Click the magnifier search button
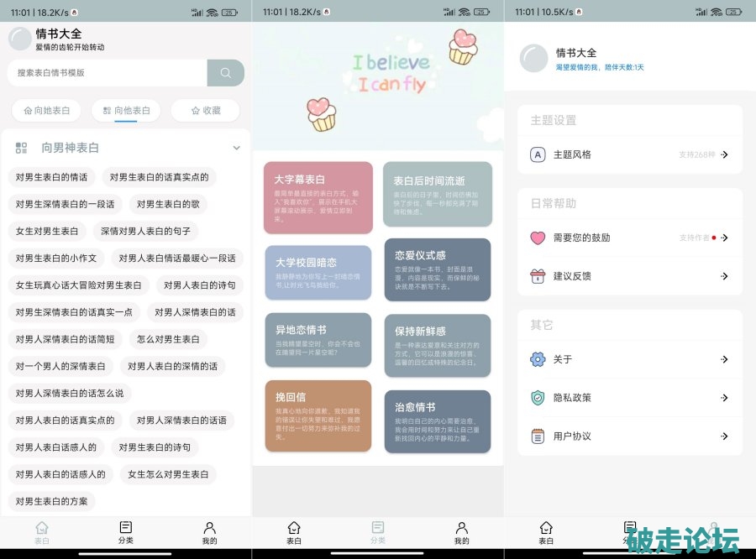Screen dimensions: 756x559 pyautogui.click(x=225, y=73)
